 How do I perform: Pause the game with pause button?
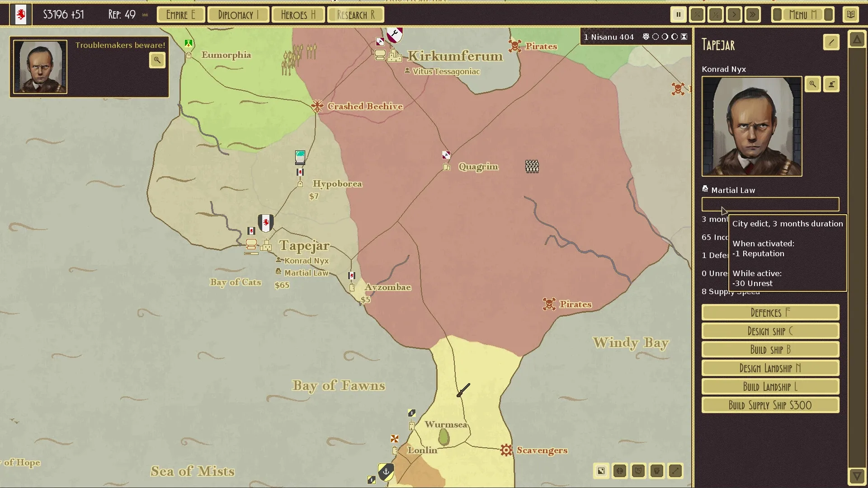pyautogui.click(x=679, y=14)
